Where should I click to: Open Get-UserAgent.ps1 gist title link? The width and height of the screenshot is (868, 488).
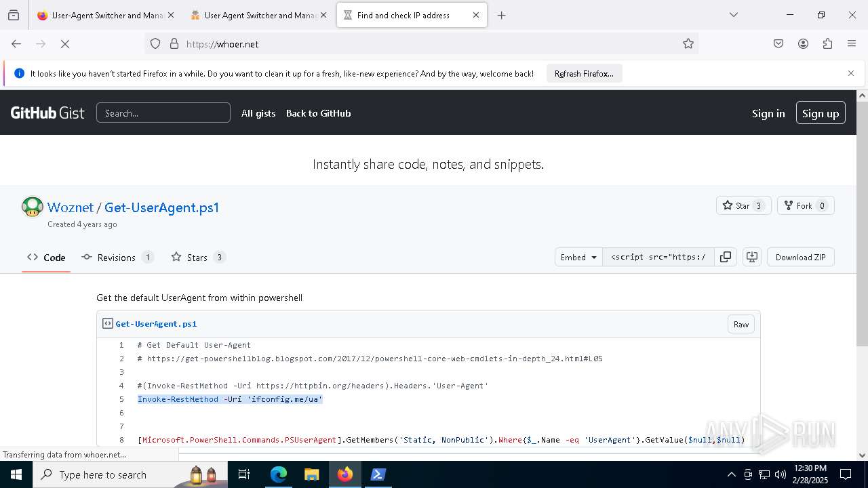162,207
